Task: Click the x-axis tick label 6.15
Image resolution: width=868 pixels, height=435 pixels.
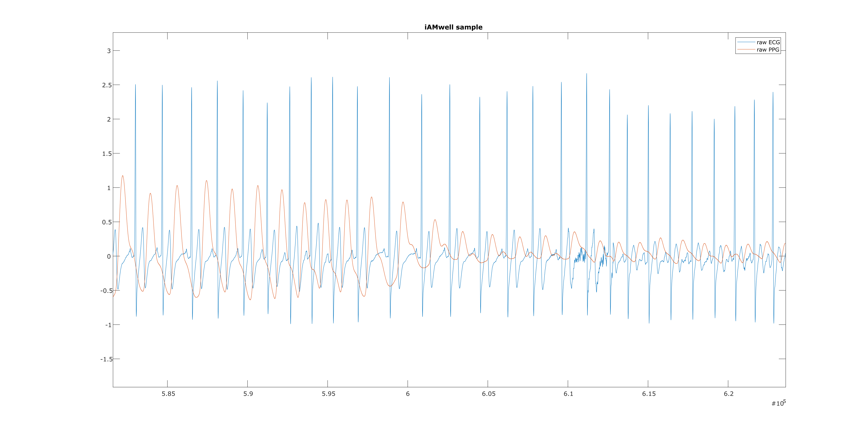Action: pyautogui.click(x=649, y=394)
